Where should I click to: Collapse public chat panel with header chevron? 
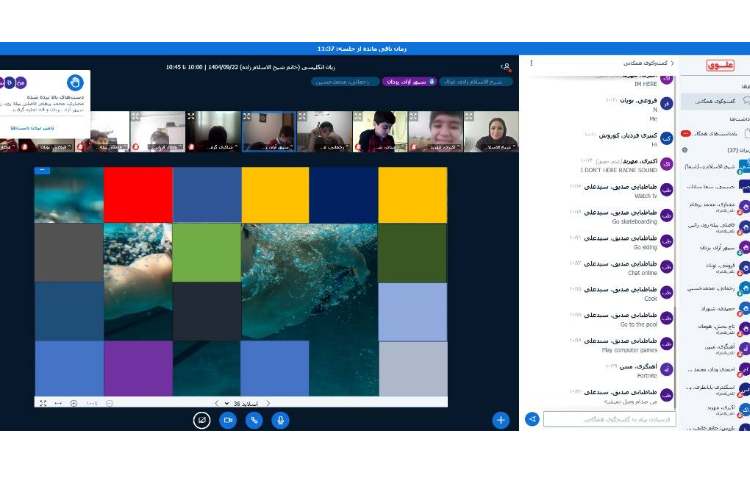coord(671,63)
